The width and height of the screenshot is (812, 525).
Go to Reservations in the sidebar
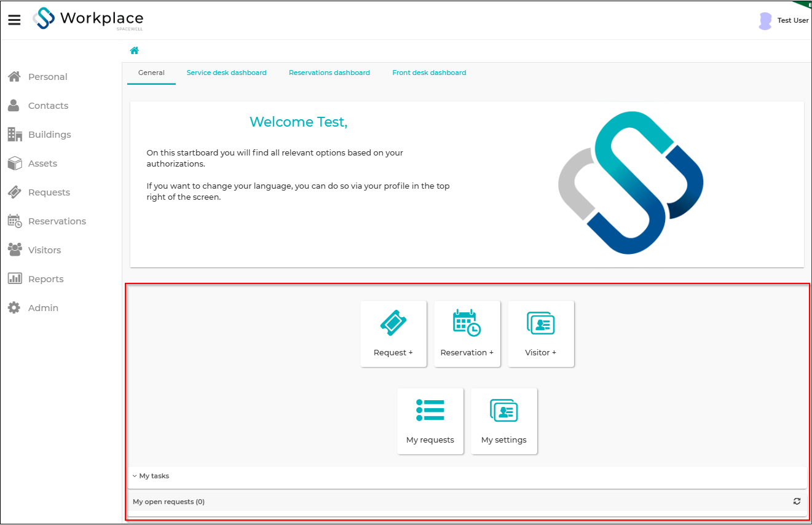57,221
